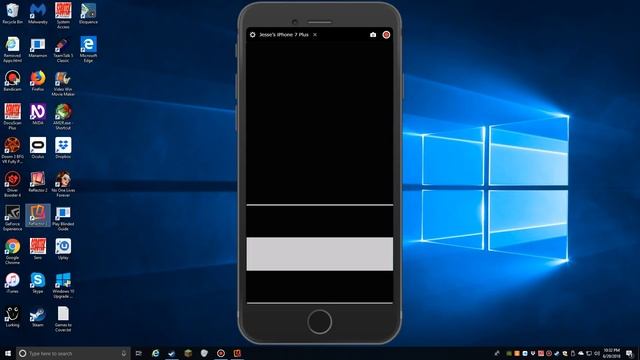Open the Steam desktop shortcut

click(38, 317)
